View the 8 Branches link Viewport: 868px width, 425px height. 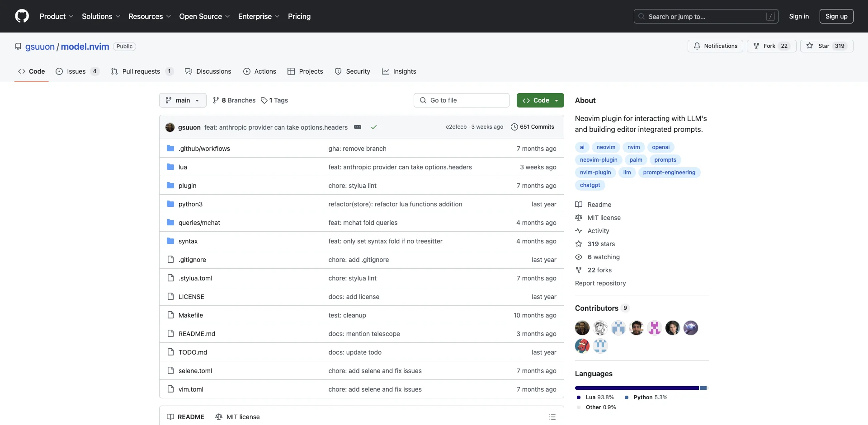pos(234,100)
